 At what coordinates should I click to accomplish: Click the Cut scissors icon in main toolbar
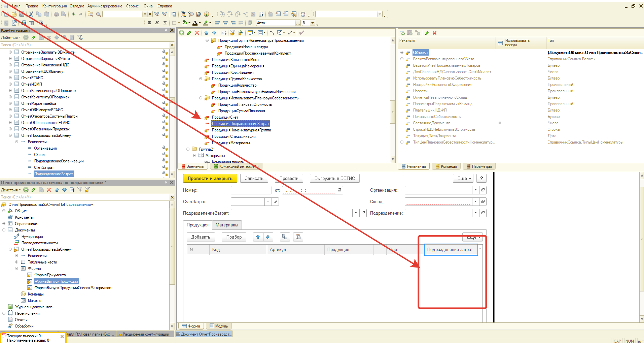[x=31, y=14]
